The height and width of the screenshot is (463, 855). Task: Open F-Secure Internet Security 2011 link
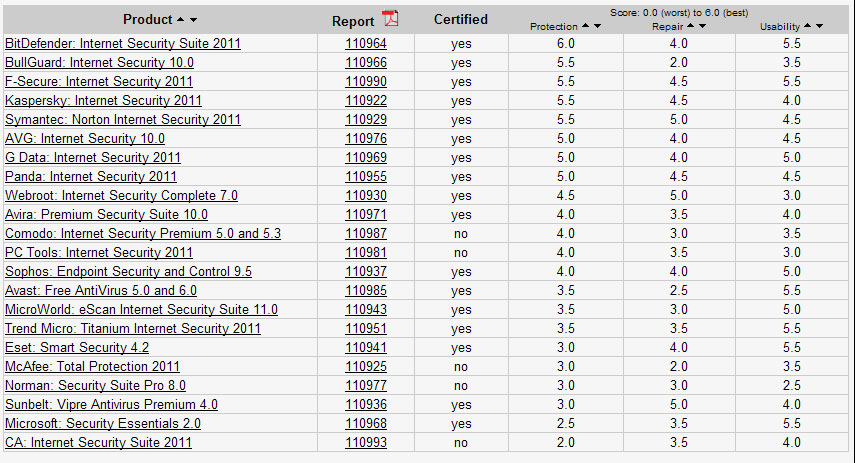(99, 82)
